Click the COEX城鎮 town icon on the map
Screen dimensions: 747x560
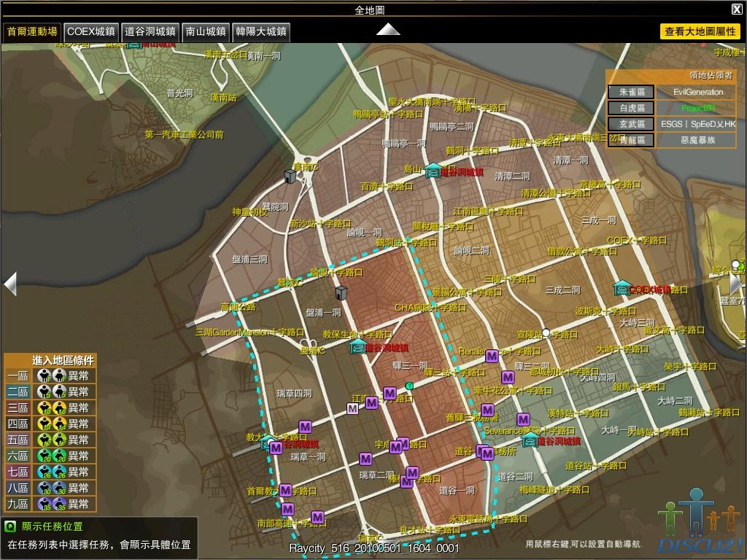click(621, 287)
